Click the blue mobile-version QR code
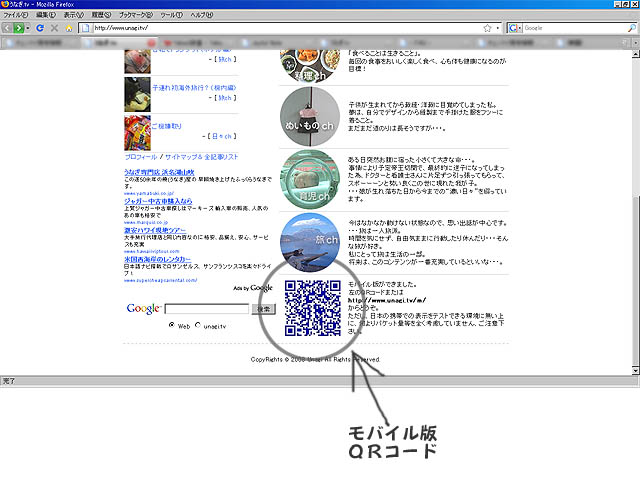Screen dimensions: 640x480 pos(313,308)
